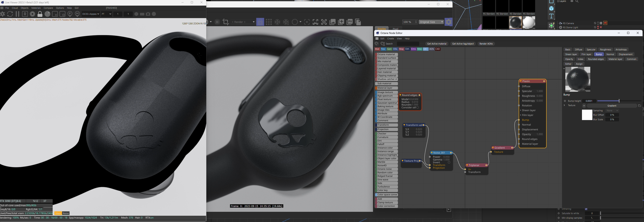Add an Image texture node from list
Image resolution: width=644 pixels, height=222 pixels.
coord(387,92)
